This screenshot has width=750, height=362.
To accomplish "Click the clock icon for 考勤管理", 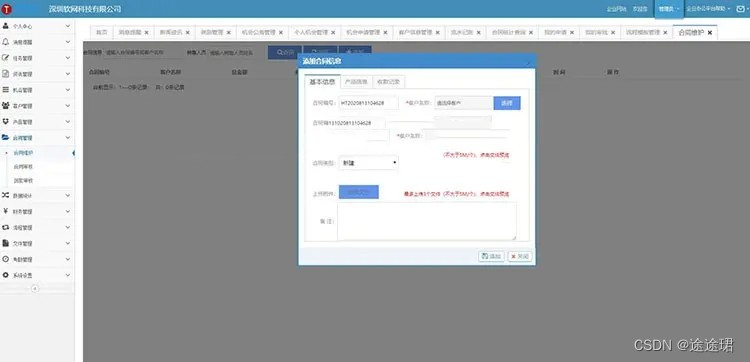I will 6,259.
